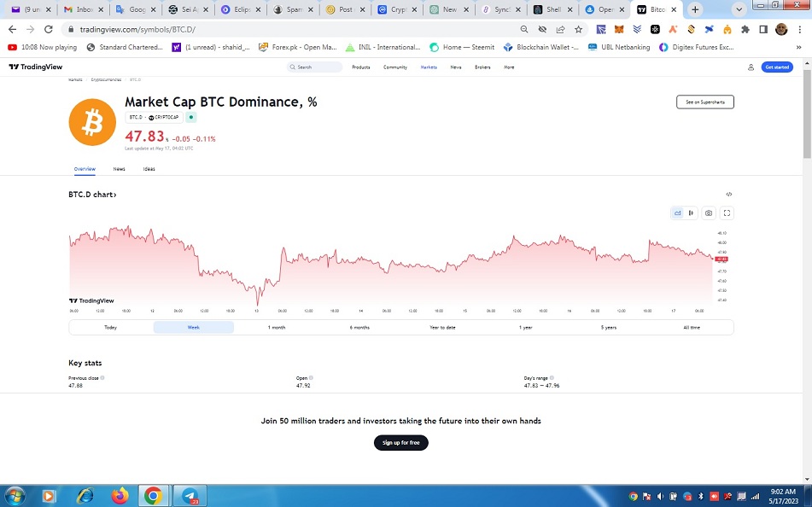Click the browser address bar URL

pos(137,30)
